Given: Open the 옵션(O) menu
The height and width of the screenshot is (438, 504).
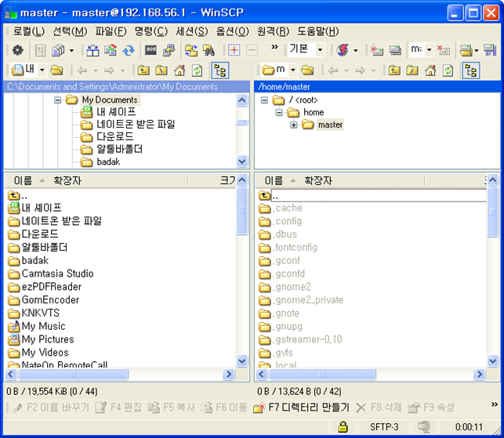Looking at the screenshot, I should click(233, 31).
